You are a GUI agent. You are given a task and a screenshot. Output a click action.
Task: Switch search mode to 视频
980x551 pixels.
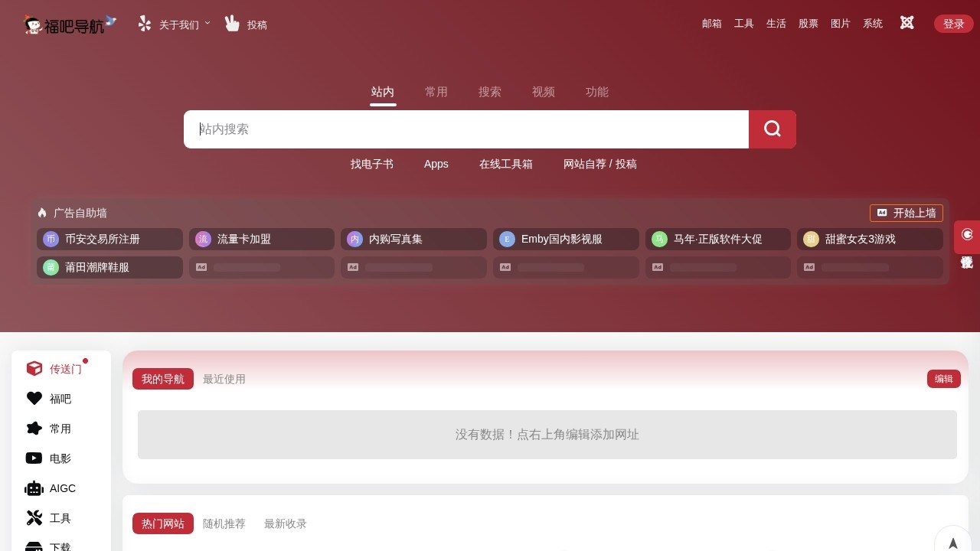(544, 92)
